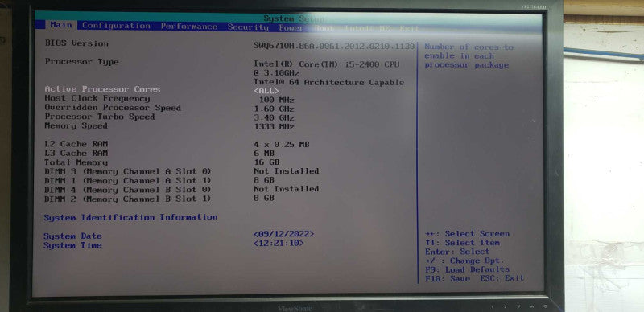Edit the System Time field 12:21:10
The height and width of the screenshot is (312, 644).
click(279, 243)
